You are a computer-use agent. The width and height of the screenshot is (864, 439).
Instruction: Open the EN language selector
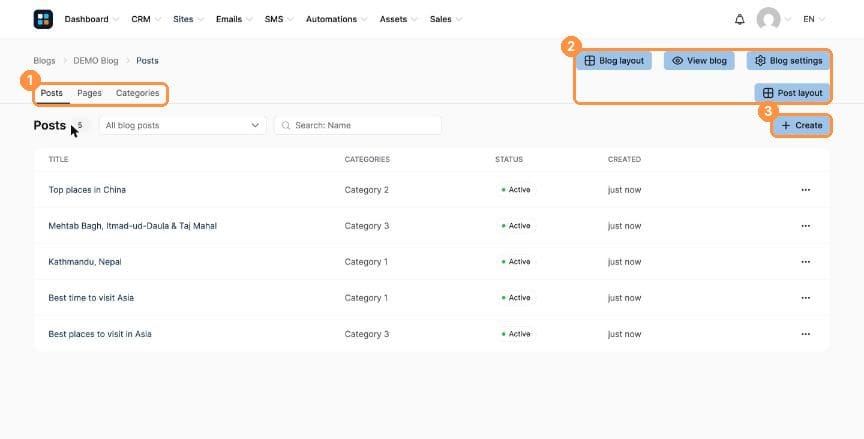click(814, 19)
